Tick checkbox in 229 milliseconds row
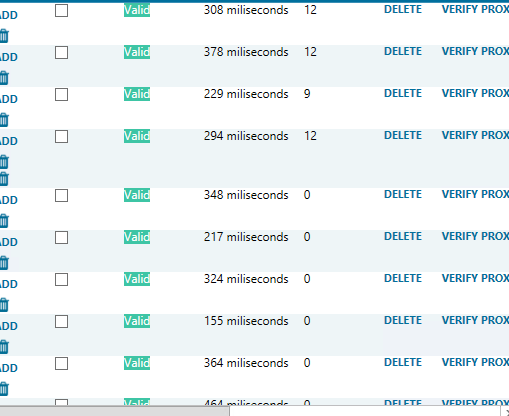Image resolution: width=509 pixels, height=416 pixels. (61, 94)
